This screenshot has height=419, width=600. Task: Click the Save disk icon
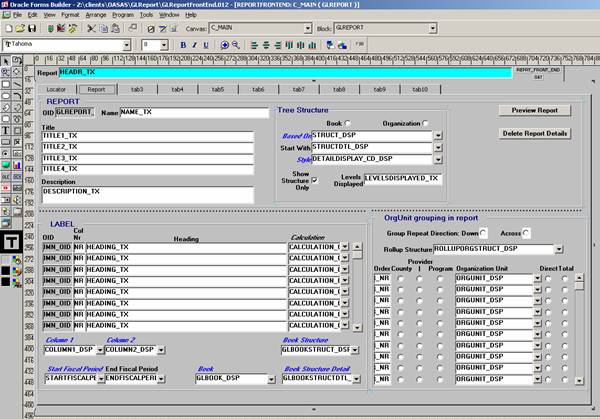pos(32,28)
